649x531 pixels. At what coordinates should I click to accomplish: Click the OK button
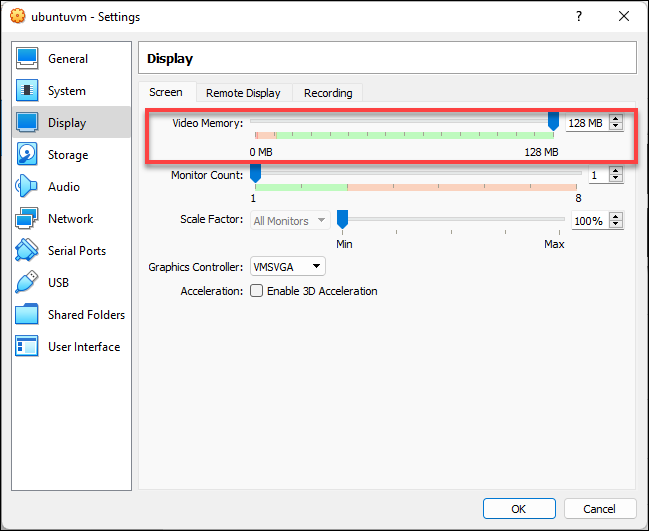point(518,508)
